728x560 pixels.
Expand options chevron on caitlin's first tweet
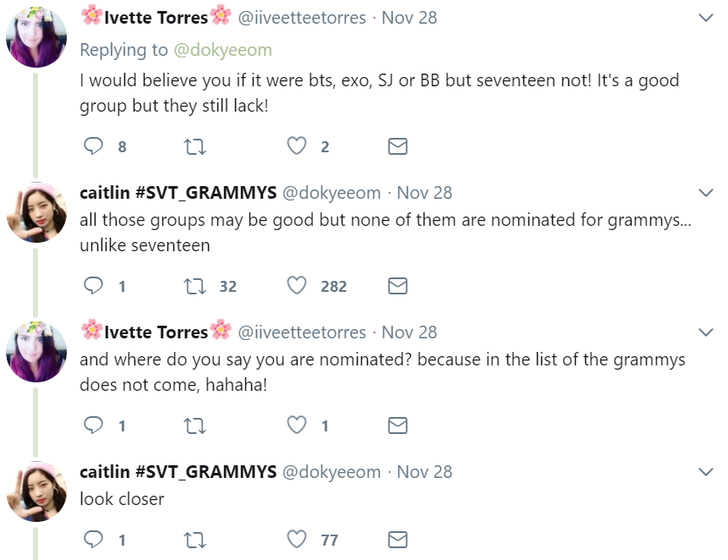point(705,193)
